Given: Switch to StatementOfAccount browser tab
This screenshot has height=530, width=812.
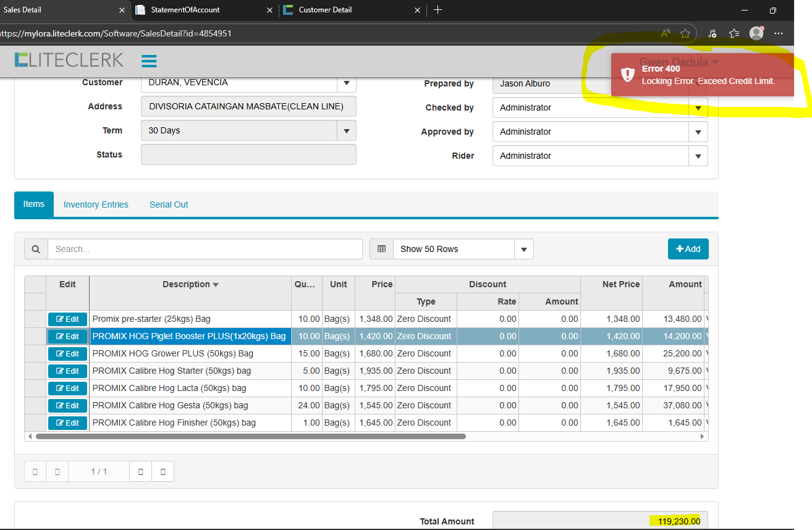Looking at the screenshot, I should click(x=185, y=10).
